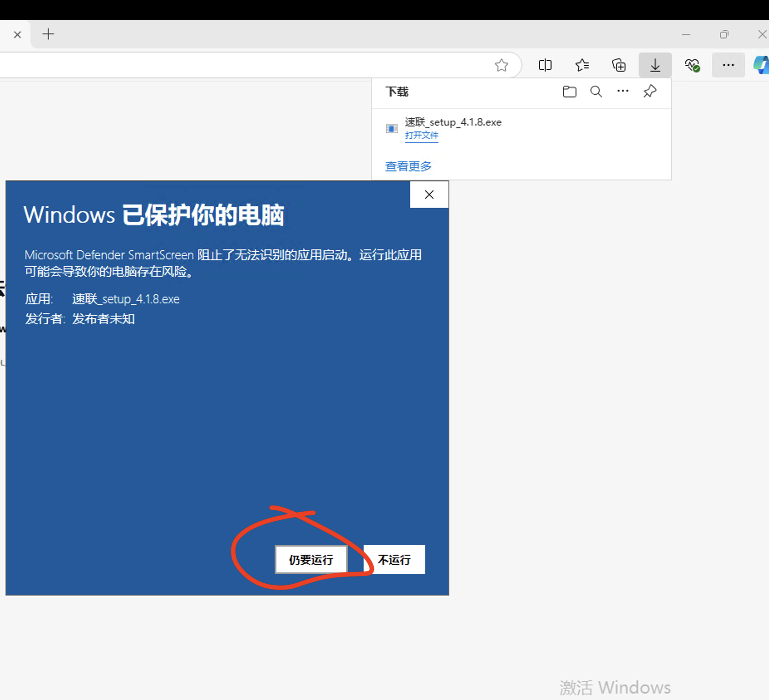Click the 速联_setup_4.1.8.exe app name in dialog
The width and height of the screenshot is (769, 700).
click(x=126, y=299)
